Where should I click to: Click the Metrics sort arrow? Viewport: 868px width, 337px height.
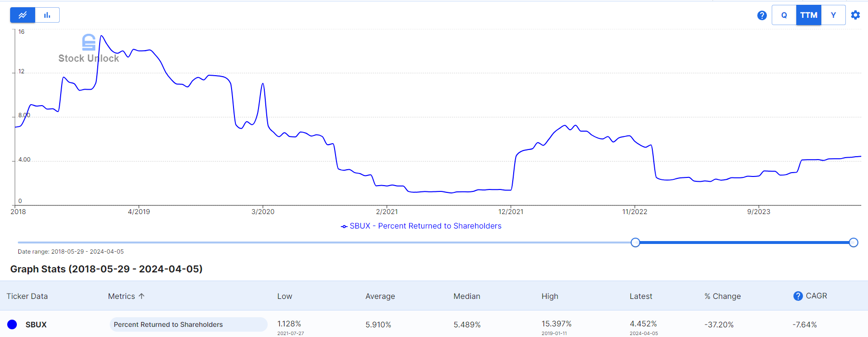142,296
